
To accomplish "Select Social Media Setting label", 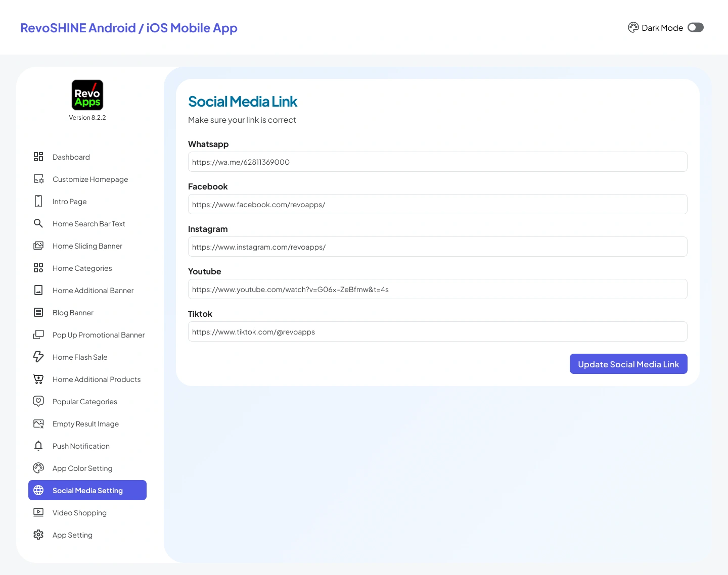I will 87,491.
